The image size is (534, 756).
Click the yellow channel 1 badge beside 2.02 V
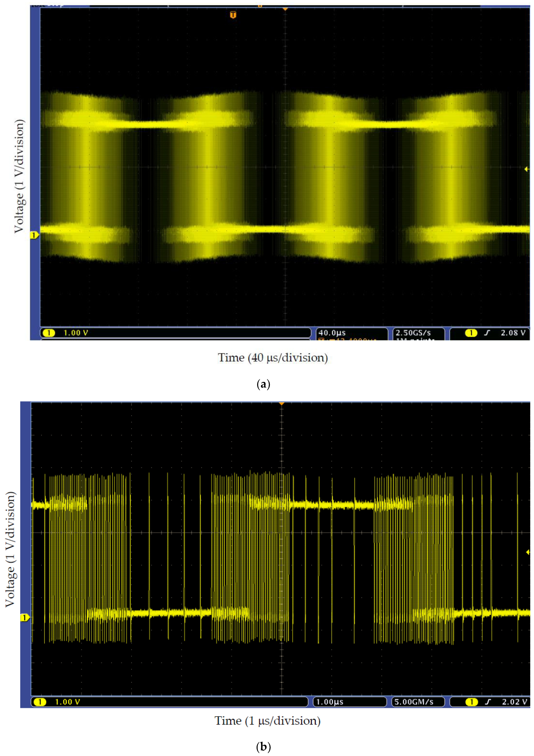[471, 702]
